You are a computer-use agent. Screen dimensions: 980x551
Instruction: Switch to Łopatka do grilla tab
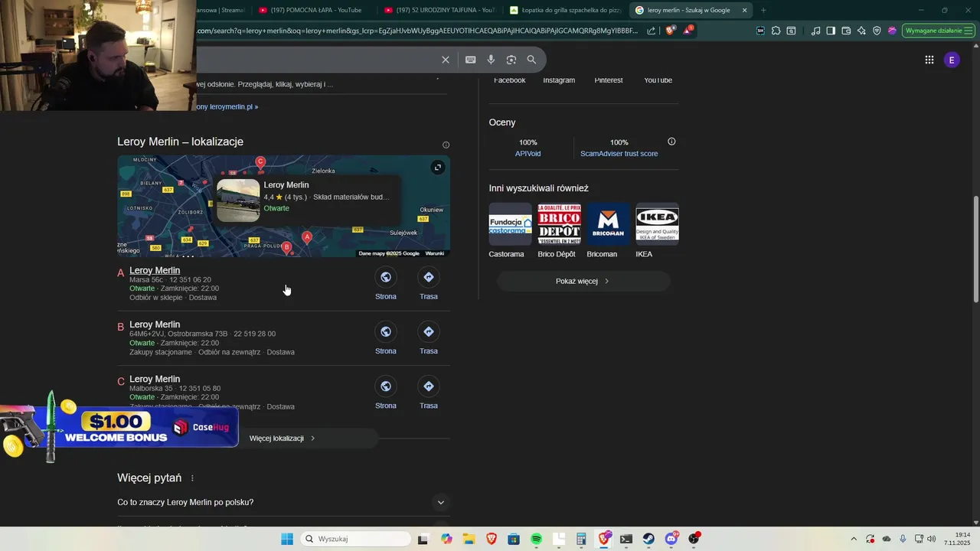[565, 10]
